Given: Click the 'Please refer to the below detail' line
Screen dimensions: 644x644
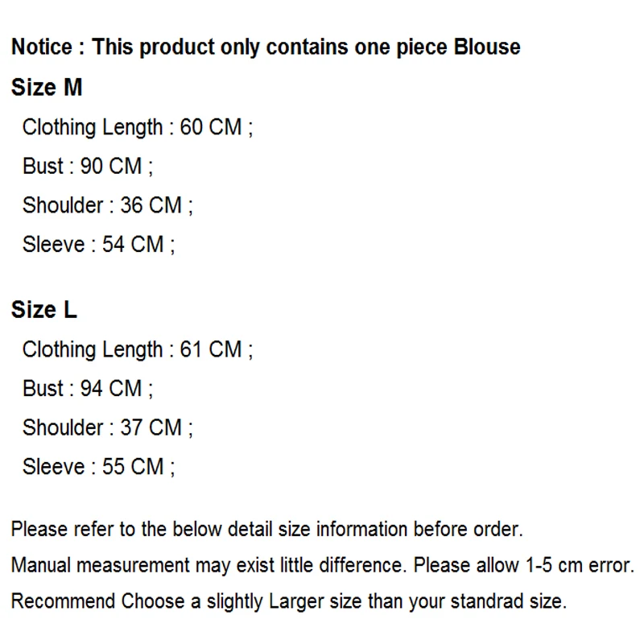Looking at the screenshot, I should click(266, 530).
